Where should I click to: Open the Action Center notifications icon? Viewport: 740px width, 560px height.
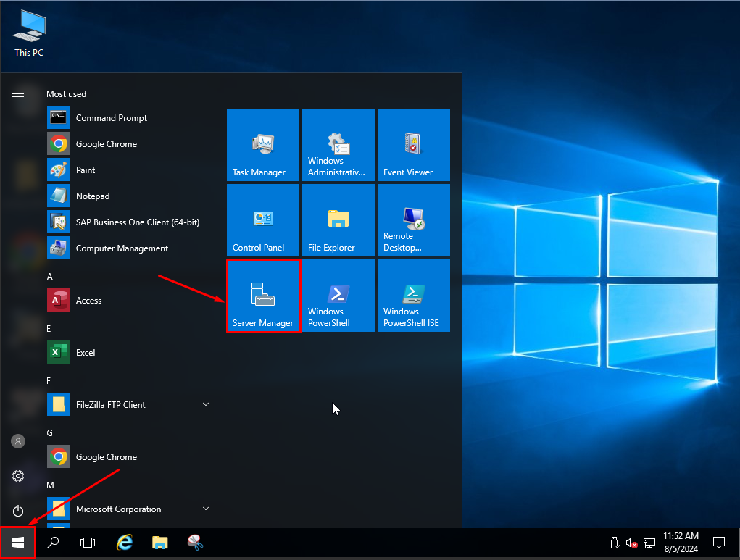(x=719, y=543)
